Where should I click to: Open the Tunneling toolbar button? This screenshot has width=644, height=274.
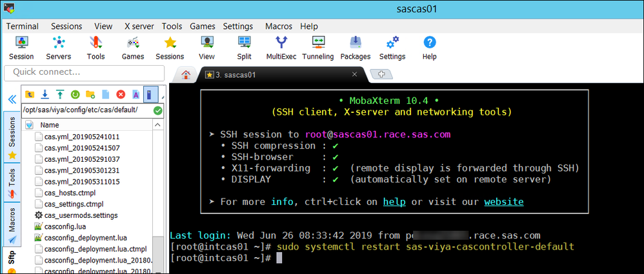pos(318,48)
